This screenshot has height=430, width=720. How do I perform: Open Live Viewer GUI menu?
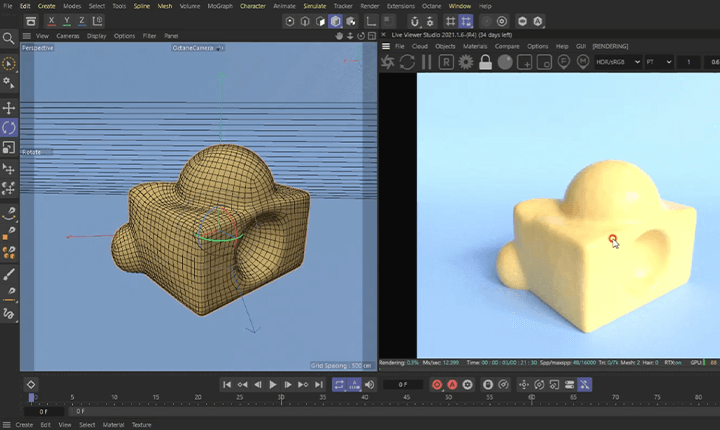pyautogui.click(x=581, y=46)
